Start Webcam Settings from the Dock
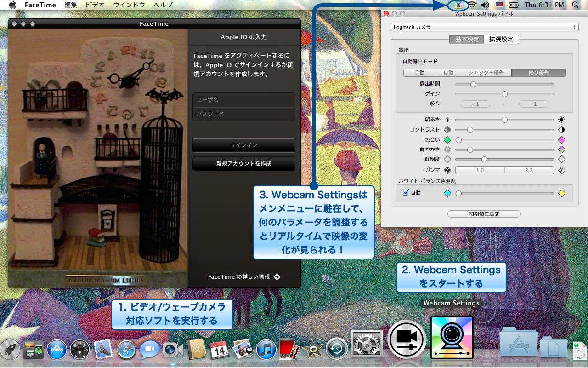 pyautogui.click(x=452, y=338)
